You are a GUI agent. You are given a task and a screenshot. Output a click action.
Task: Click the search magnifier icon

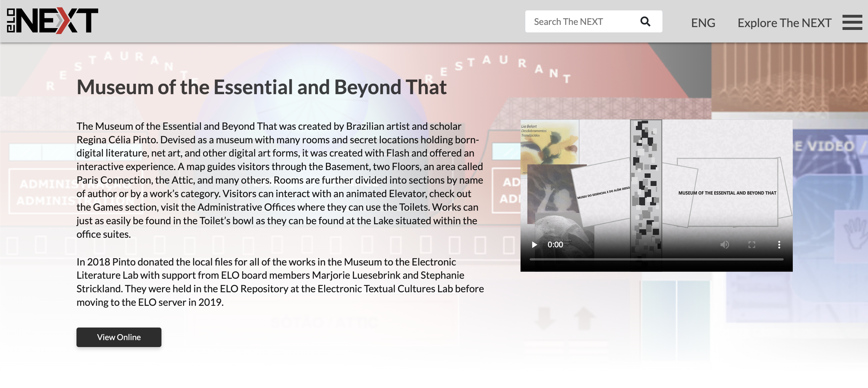click(x=645, y=22)
